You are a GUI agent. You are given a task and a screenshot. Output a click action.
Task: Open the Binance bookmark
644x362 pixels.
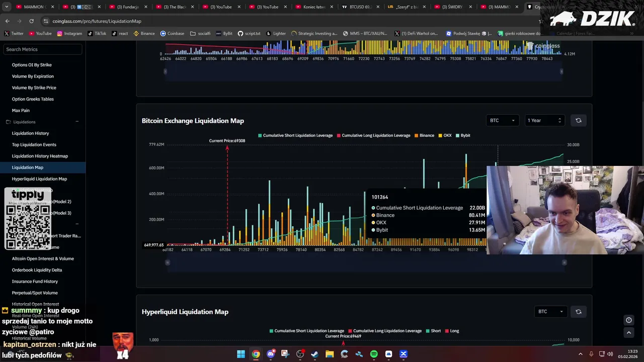tap(144, 33)
